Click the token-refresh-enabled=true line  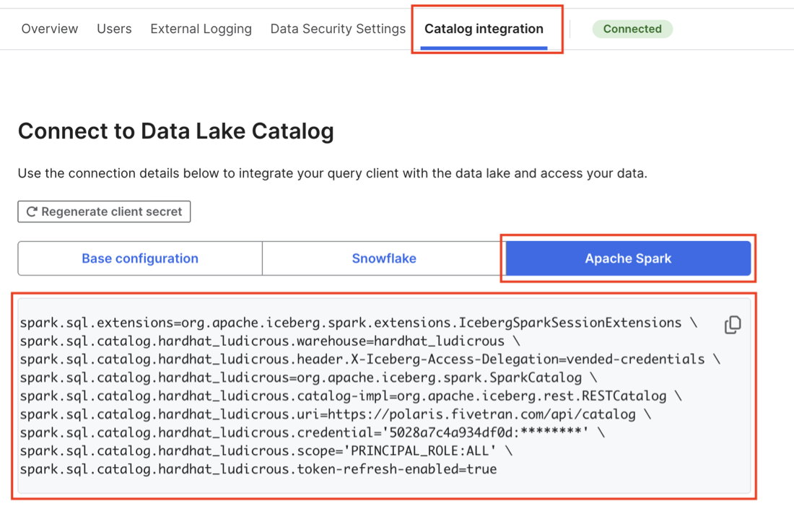tap(258, 469)
